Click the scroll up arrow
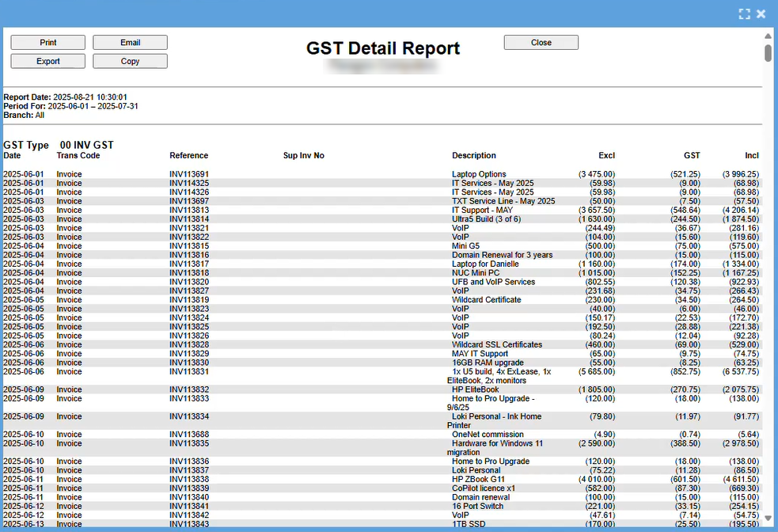 (x=768, y=36)
